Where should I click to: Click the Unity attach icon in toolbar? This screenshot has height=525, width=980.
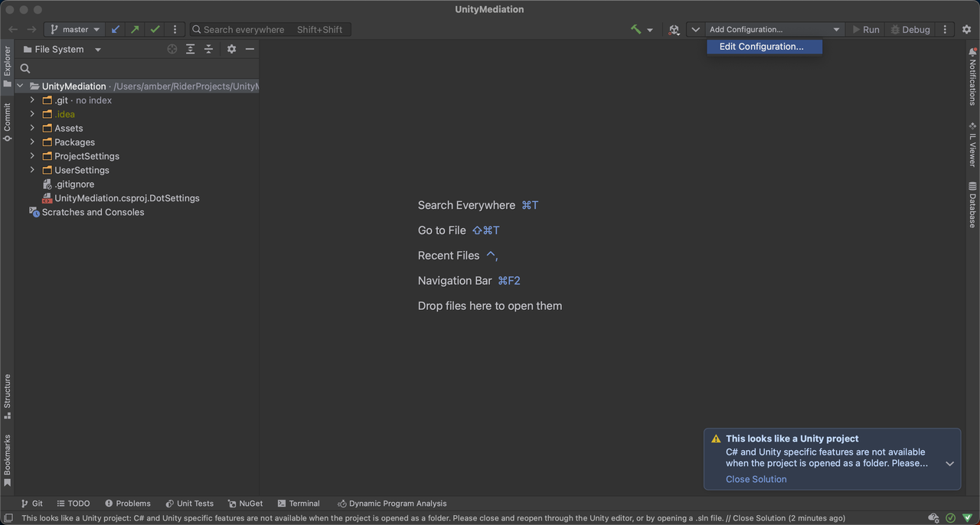click(x=674, y=29)
